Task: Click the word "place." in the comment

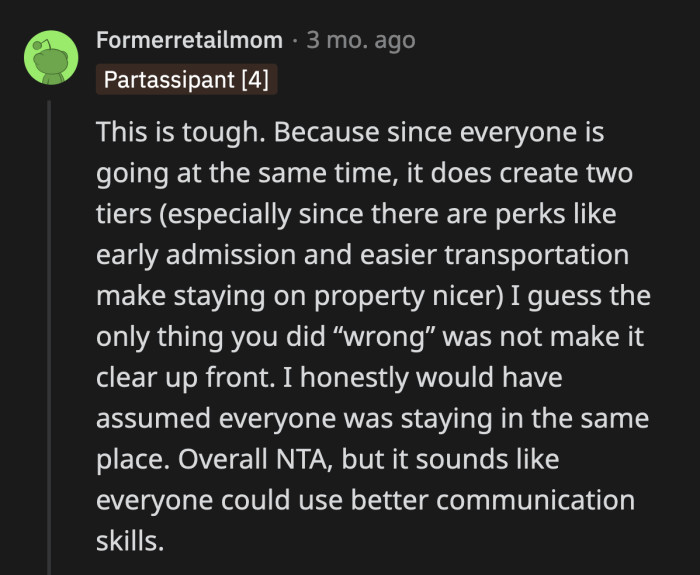Action: click(127, 458)
